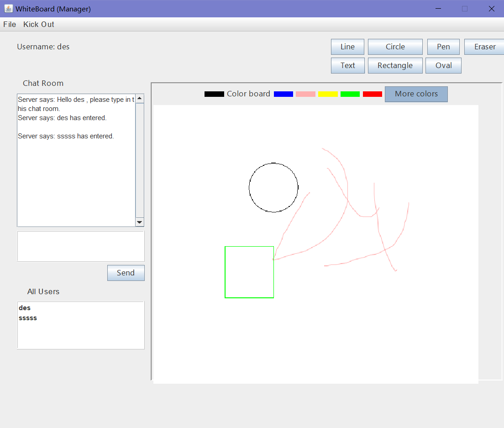
Task: Choose the Pen tool
Action: (x=443, y=47)
